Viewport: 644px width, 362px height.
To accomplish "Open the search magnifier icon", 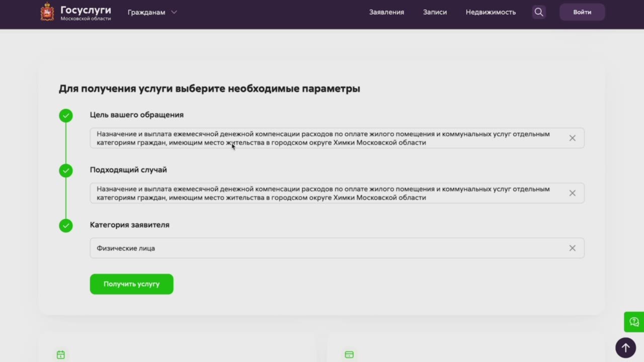I will coord(539,12).
